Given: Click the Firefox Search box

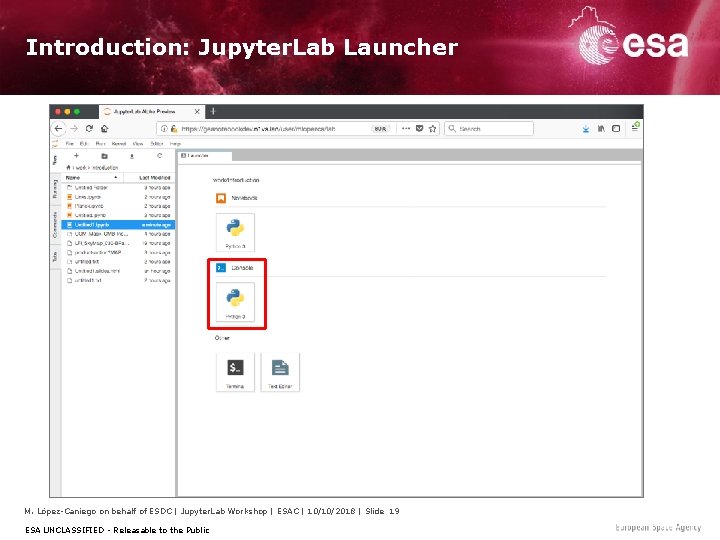Looking at the screenshot, I should tap(489, 129).
